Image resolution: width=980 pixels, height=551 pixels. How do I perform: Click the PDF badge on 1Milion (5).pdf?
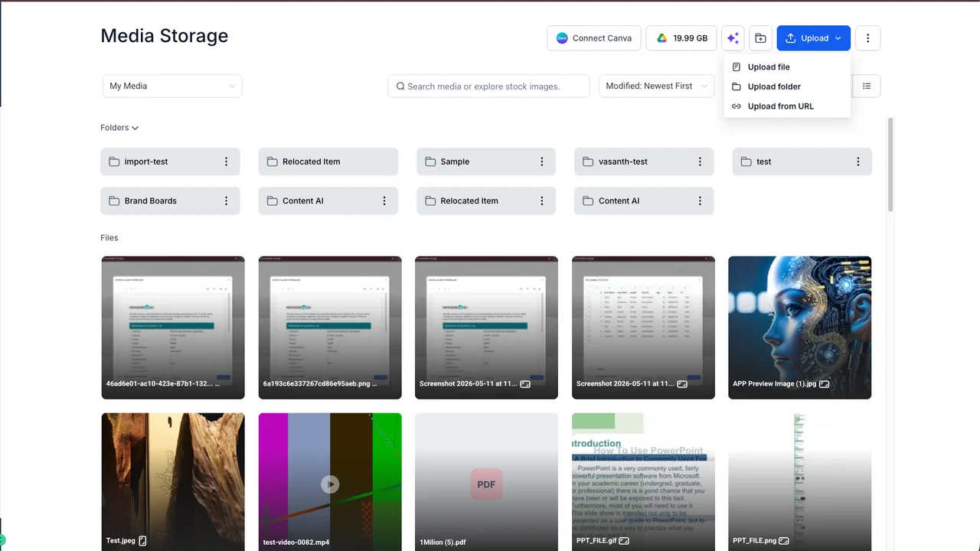coord(486,484)
